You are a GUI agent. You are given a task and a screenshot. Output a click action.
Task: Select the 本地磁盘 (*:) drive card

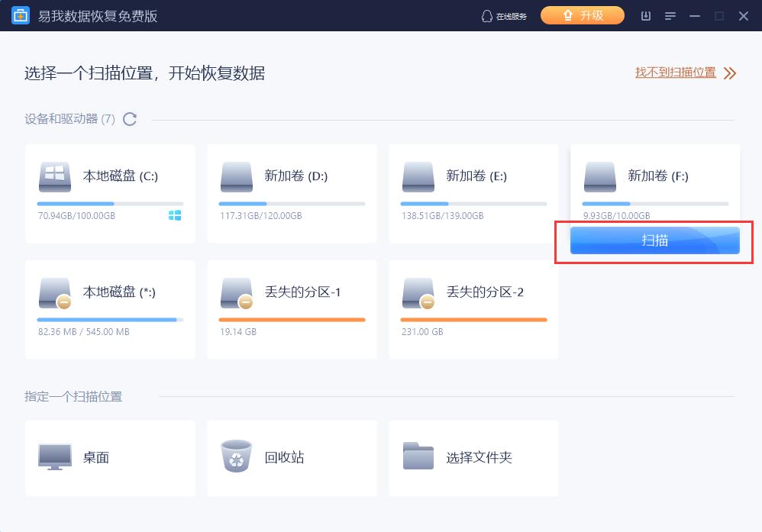click(x=109, y=309)
